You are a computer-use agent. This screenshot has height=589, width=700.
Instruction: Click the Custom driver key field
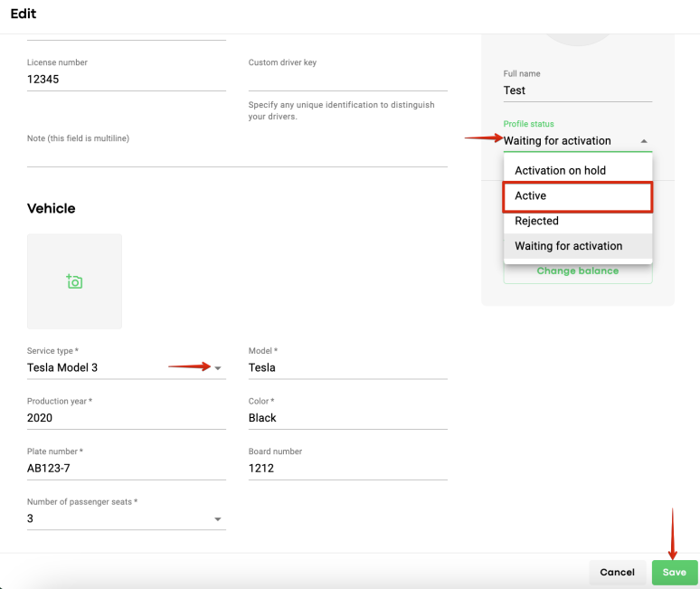pos(348,80)
